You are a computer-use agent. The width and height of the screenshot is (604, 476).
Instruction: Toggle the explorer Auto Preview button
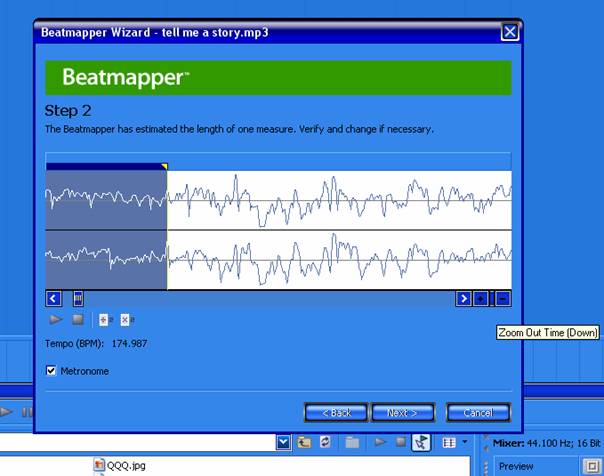(422, 442)
